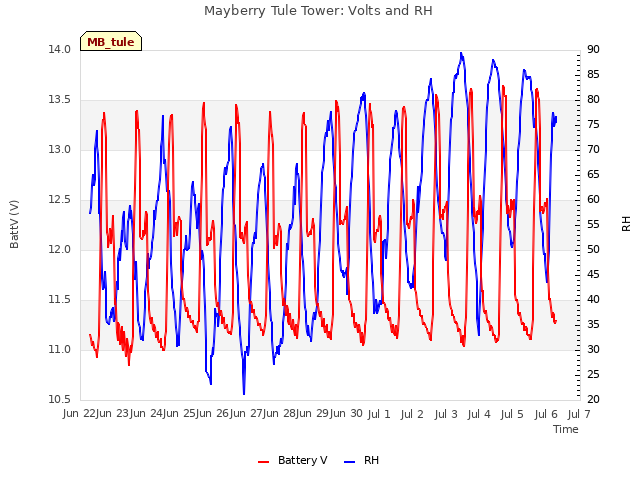Click the 45 right axis value
640x480 pixels.
point(593,274)
